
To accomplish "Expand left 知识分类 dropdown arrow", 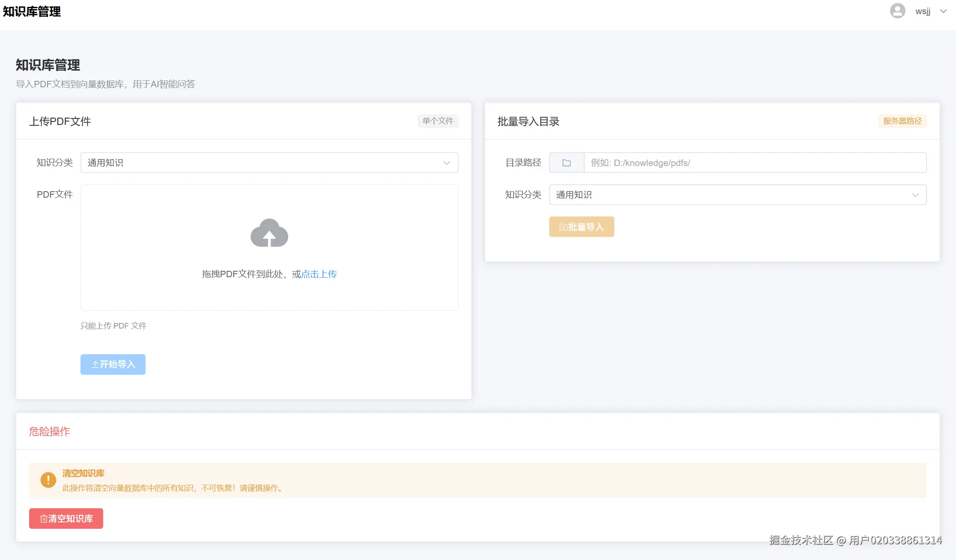I will [447, 163].
